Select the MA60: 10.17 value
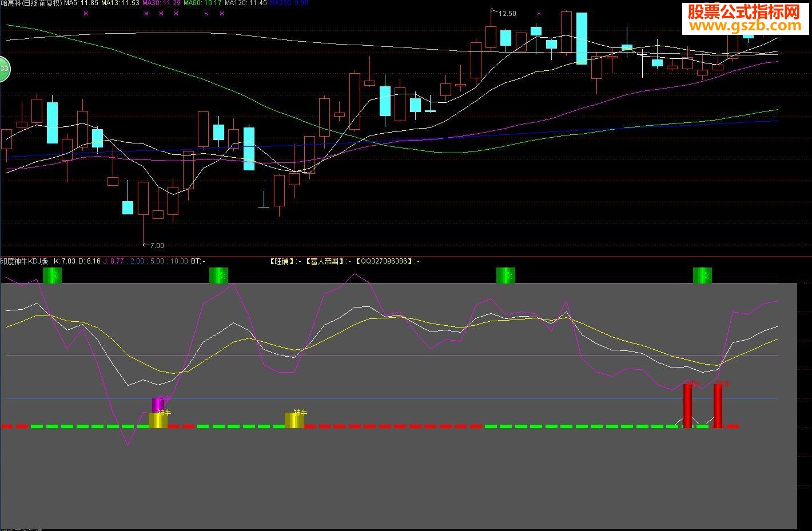This screenshot has height=531, width=812. coord(202,3)
